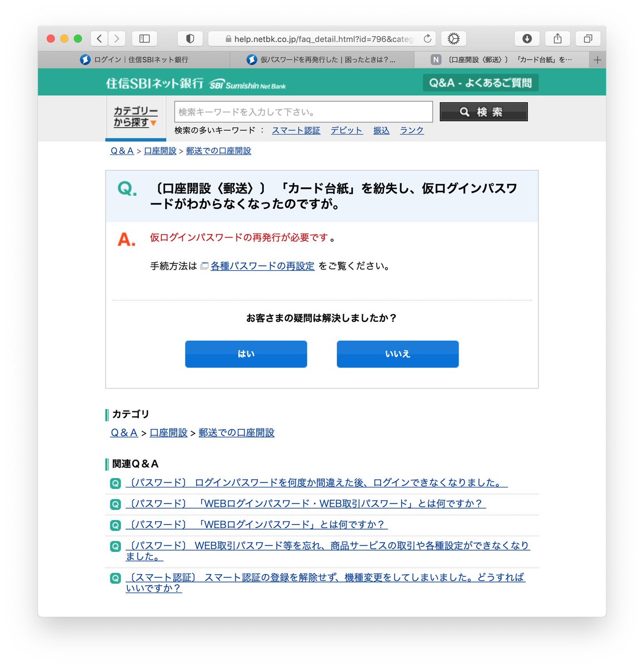644x667 pixels.
Task: Click the search keyword input field
Action: coord(303,112)
